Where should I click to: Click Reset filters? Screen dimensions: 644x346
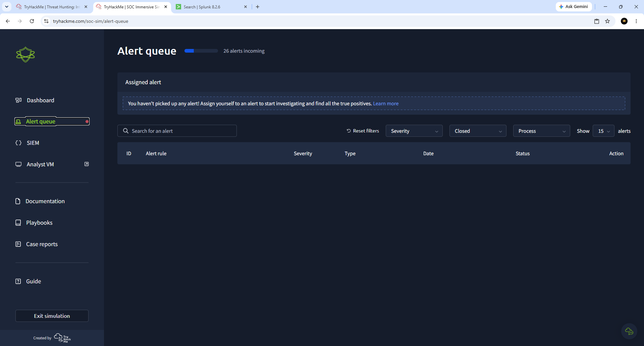point(363,131)
